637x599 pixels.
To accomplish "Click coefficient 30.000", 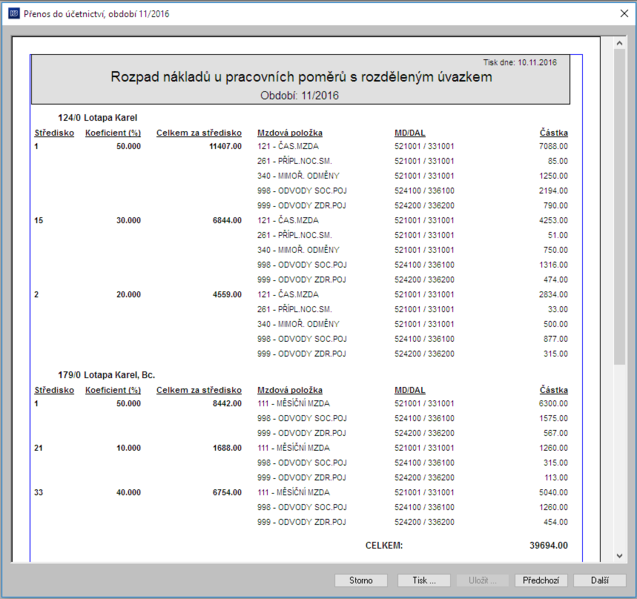I will 128,220.
